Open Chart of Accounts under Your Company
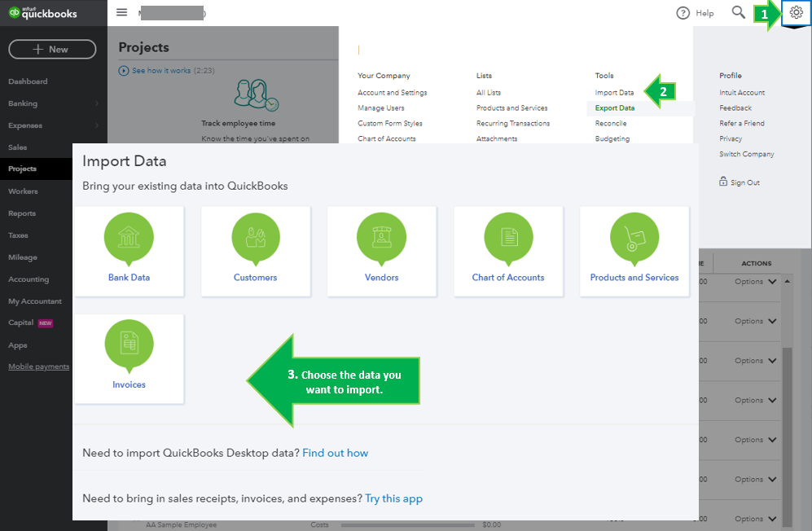 (386, 138)
